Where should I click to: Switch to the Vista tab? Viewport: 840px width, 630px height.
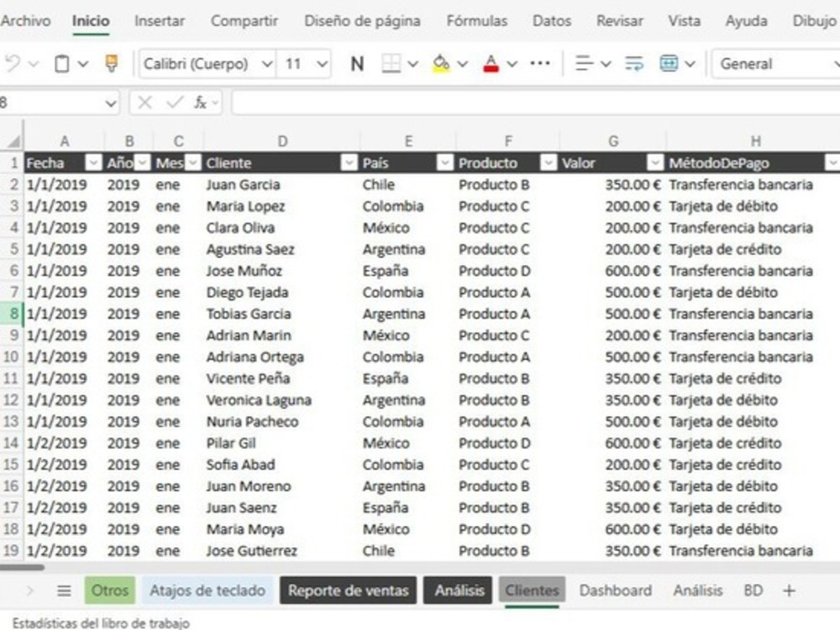[x=684, y=21]
